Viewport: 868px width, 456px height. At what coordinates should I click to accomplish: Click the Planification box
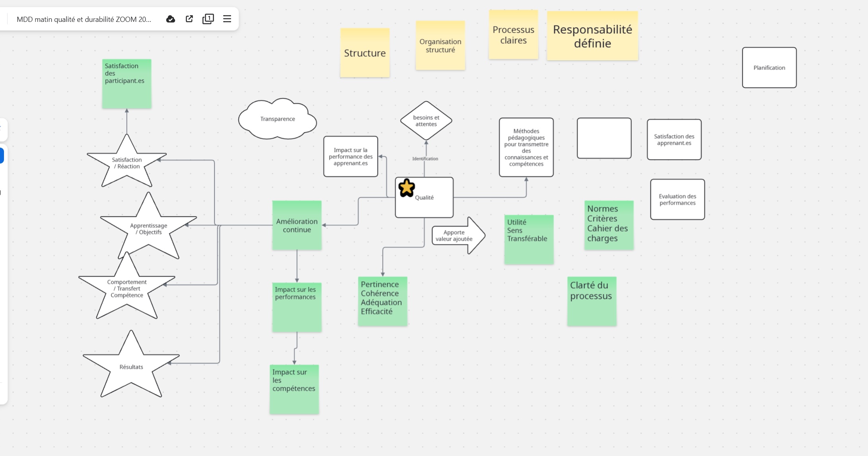tap(769, 68)
